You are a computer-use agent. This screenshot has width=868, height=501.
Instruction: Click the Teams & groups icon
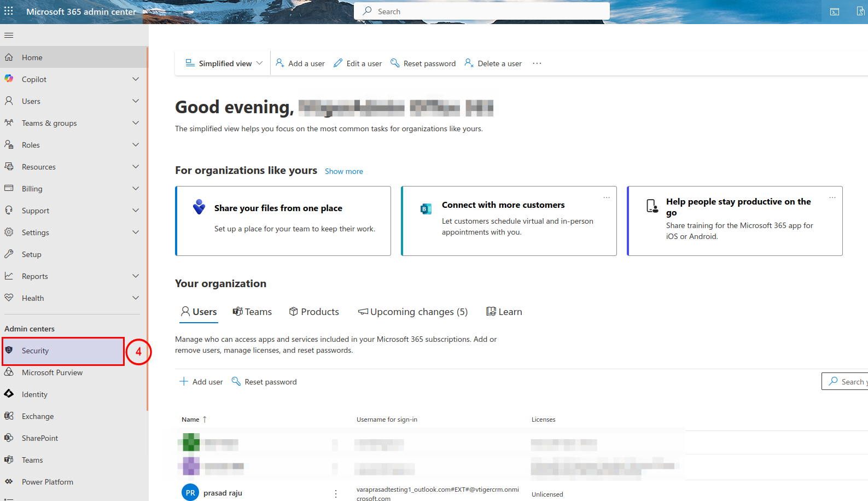pos(9,123)
